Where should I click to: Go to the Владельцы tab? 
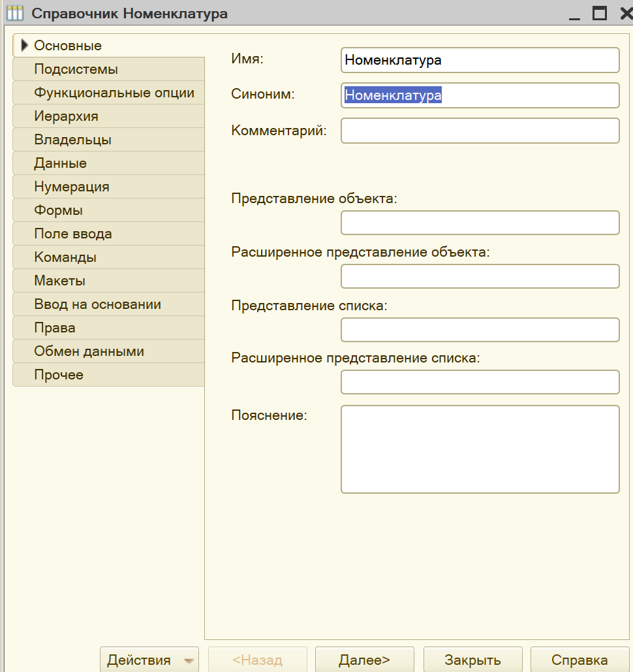coord(109,140)
